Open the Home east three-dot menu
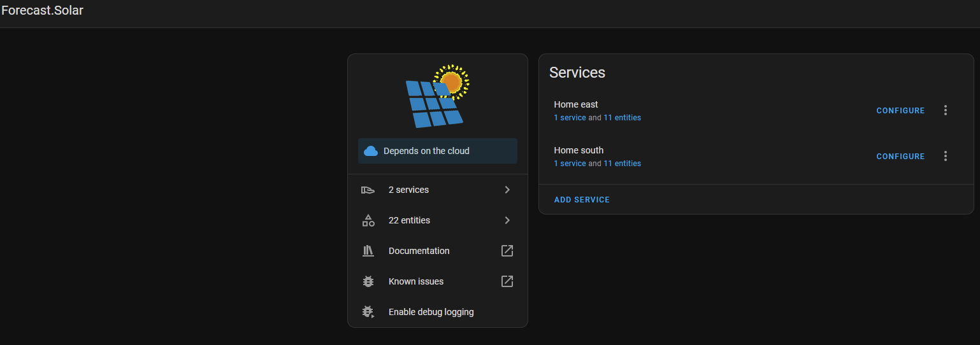The width and height of the screenshot is (980, 345). point(946,110)
